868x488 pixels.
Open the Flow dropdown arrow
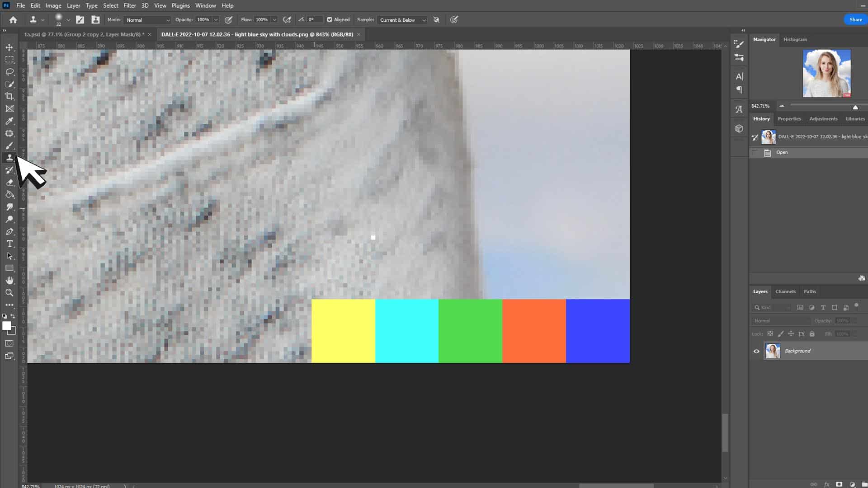pos(274,20)
